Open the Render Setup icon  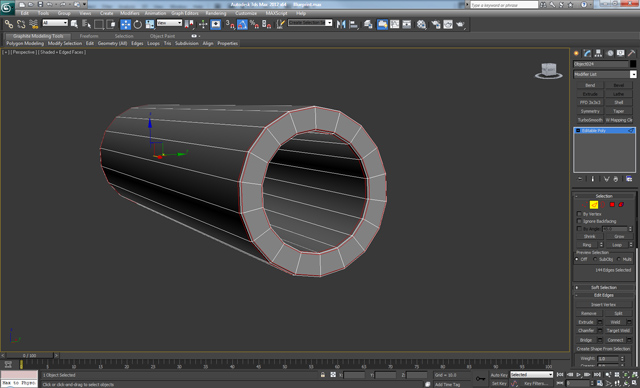[x=436, y=24]
